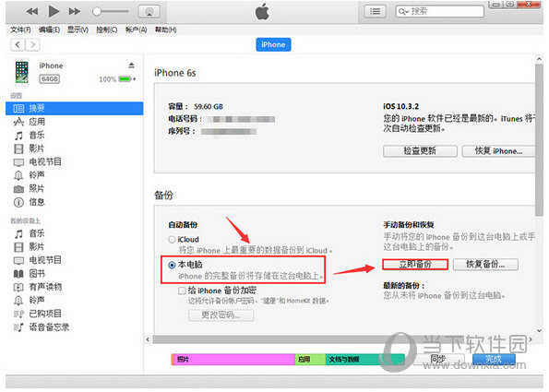Viewport: 549px width, 392px height.
Task: Click the iPhone device thumbnail in sidebar
Action: click(22, 72)
